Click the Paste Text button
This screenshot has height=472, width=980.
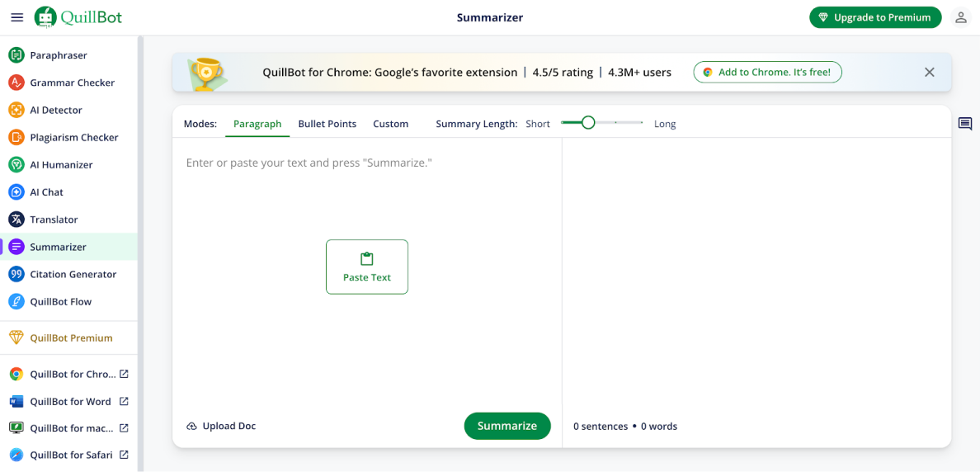(x=366, y=267)
